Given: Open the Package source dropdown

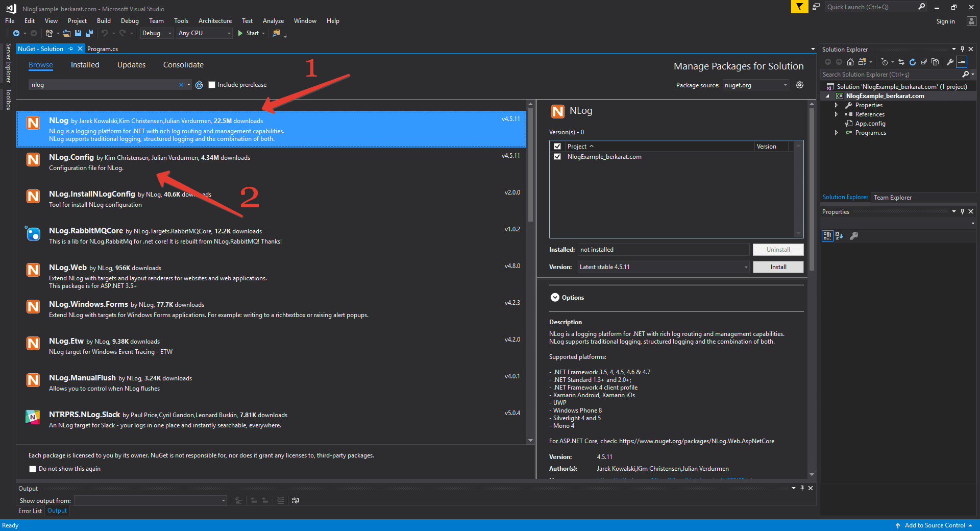Looking at the screenshot, I should click(756, 85).
